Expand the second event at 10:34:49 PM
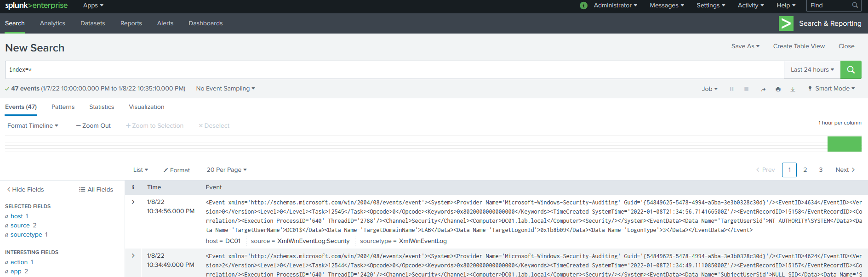 (133, 255)
